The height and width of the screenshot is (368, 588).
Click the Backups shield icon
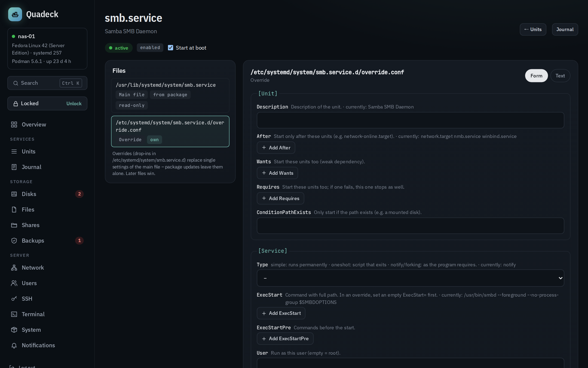(x=14, y=241)
